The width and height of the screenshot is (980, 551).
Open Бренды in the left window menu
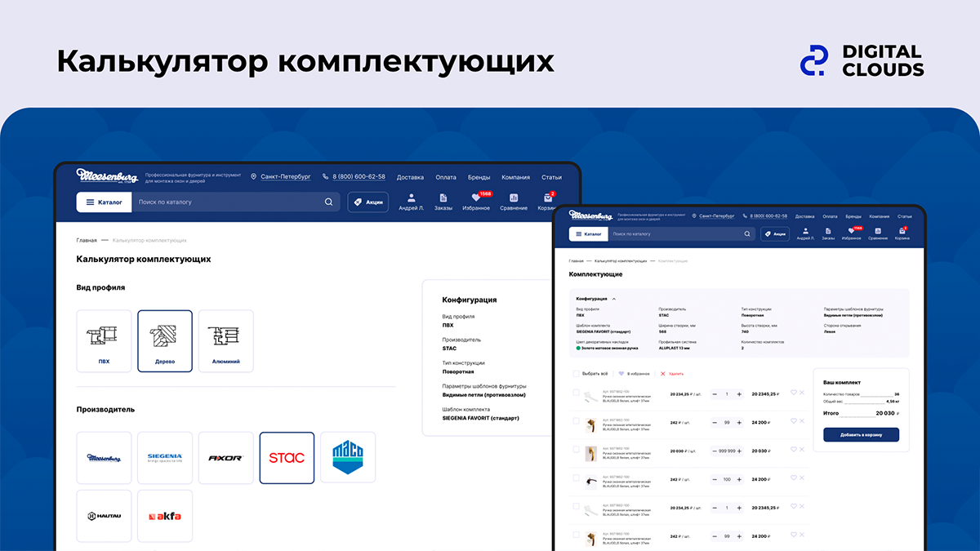point(479,177)
